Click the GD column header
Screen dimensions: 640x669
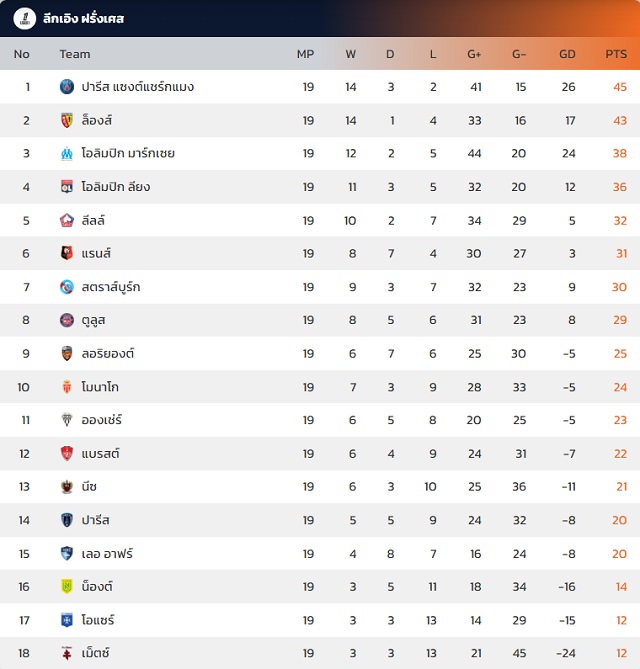pos(567,54)
